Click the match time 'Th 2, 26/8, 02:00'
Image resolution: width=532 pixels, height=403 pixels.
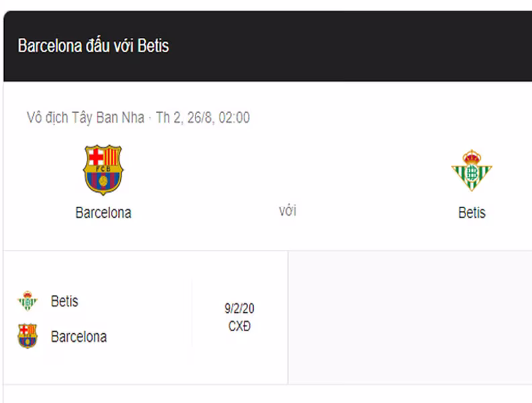coord(203,118)
